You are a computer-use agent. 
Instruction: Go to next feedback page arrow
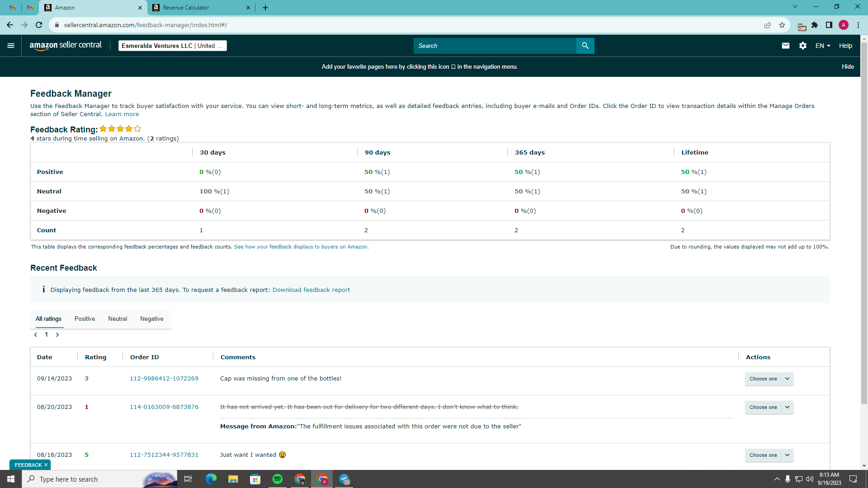57,335
